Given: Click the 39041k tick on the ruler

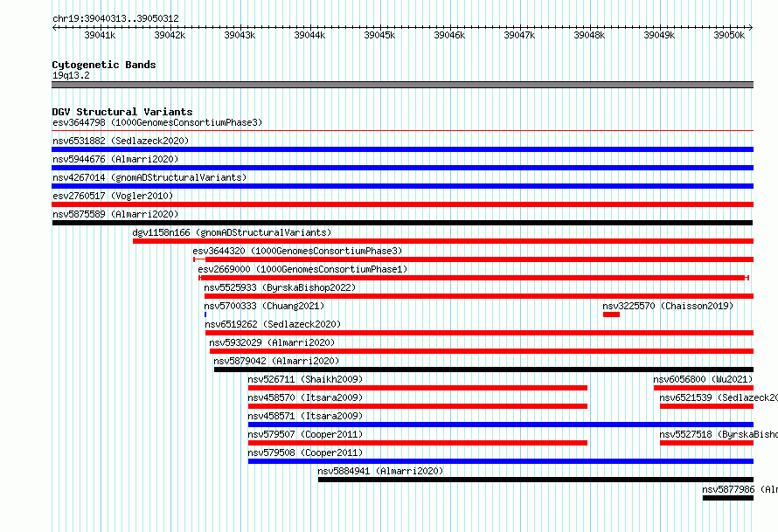Looking at the screenshot, I should click(101, 28).
